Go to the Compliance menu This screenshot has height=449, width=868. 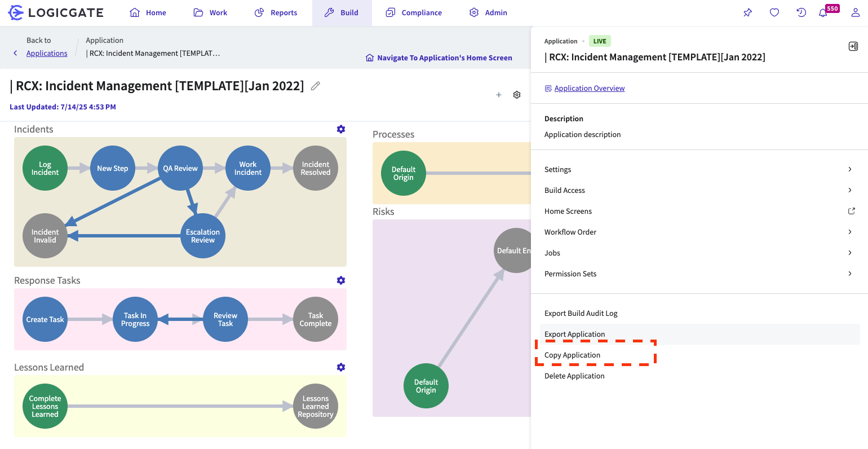click(414, 12)
